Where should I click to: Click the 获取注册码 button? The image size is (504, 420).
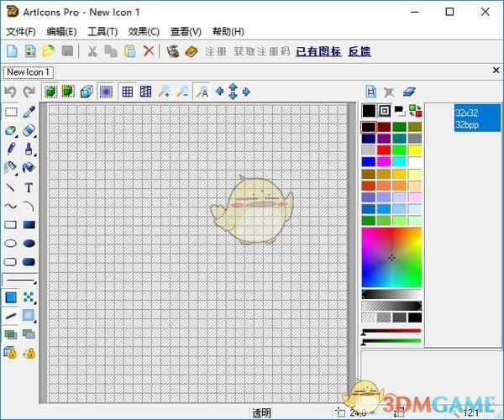[x=261, y=51]
